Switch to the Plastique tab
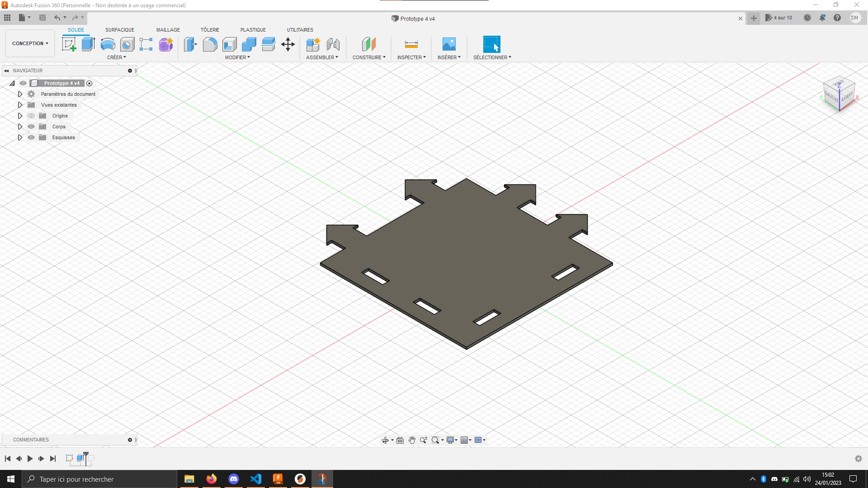 click(x=253, y=30)
